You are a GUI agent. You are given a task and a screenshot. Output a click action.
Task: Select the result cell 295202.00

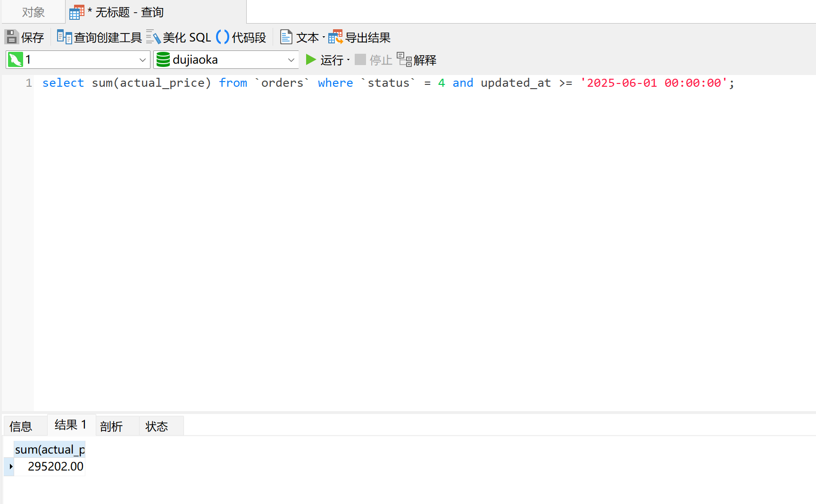point(55,466)
